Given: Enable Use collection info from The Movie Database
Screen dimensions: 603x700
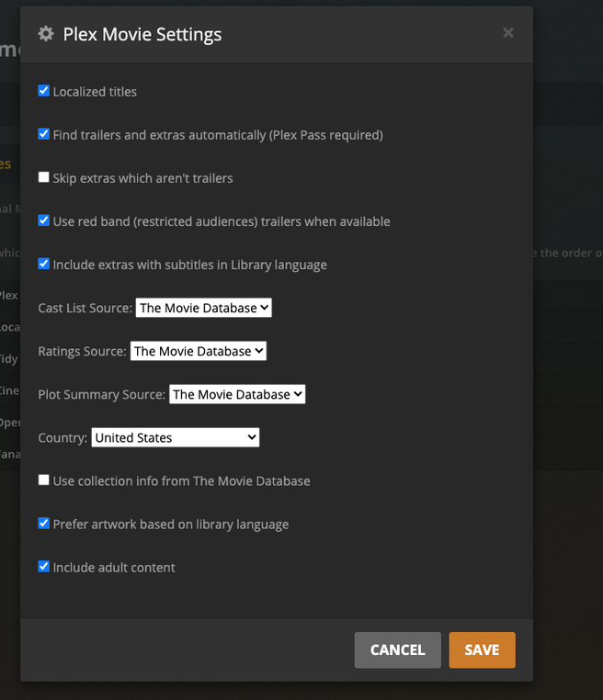Looking at the screenshot, I should pos(44,480).
